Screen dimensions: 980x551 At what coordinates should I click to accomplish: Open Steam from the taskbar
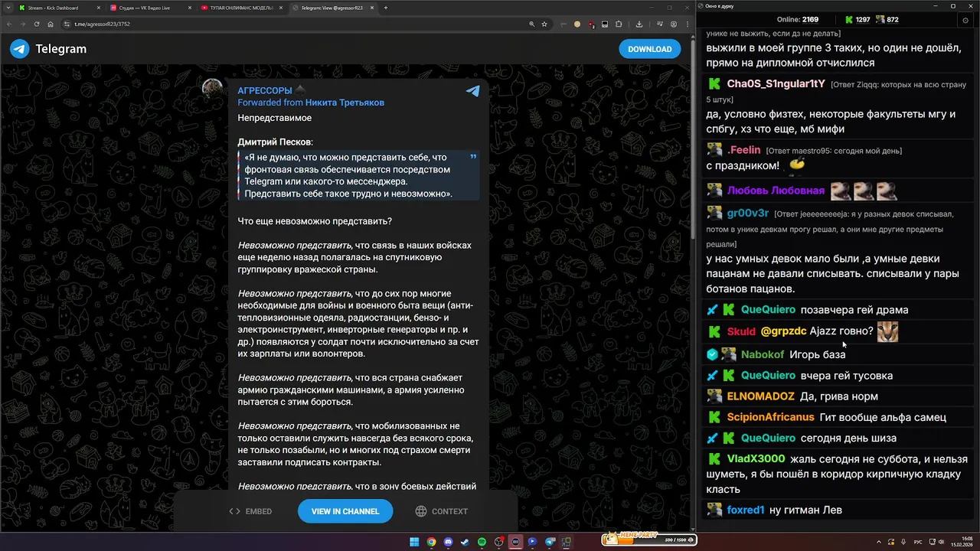point(465,542)
